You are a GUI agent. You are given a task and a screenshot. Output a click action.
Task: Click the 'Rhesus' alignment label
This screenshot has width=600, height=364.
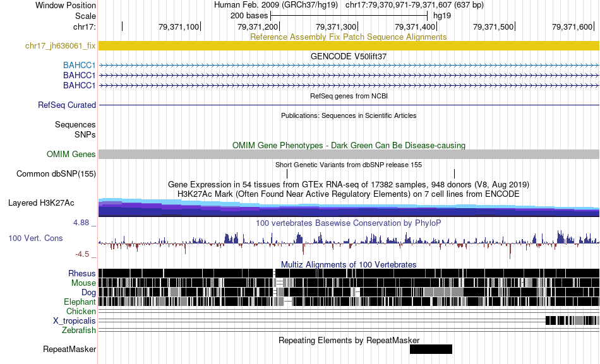82,273
